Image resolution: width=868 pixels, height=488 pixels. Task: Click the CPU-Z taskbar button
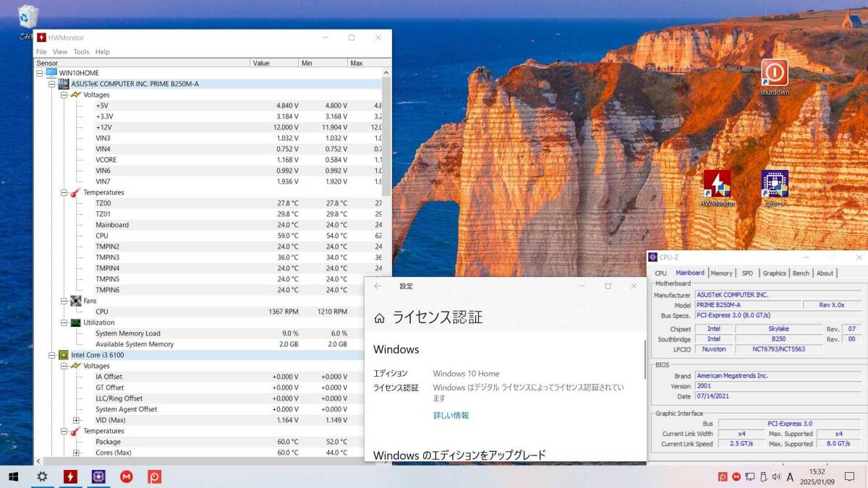[x=98, y=476]
